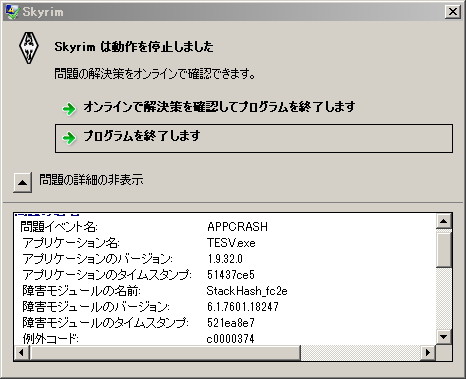466x379 pixels.
Task: Click the APPCRASH value
Action: click(237, 227)
